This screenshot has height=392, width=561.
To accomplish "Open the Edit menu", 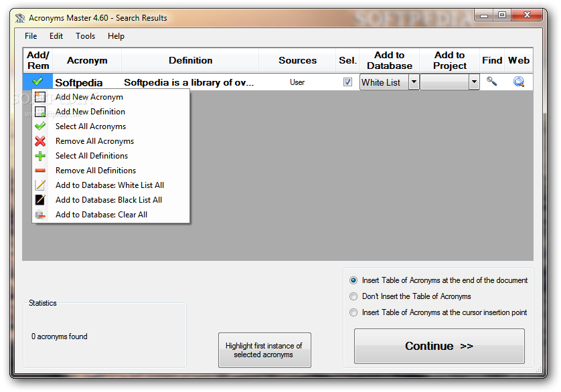I will 56,36.
